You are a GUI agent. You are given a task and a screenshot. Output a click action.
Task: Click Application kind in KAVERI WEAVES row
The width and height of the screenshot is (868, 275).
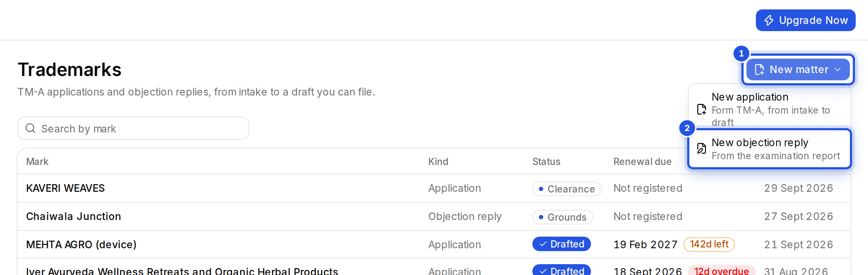(x=455, y=188)
